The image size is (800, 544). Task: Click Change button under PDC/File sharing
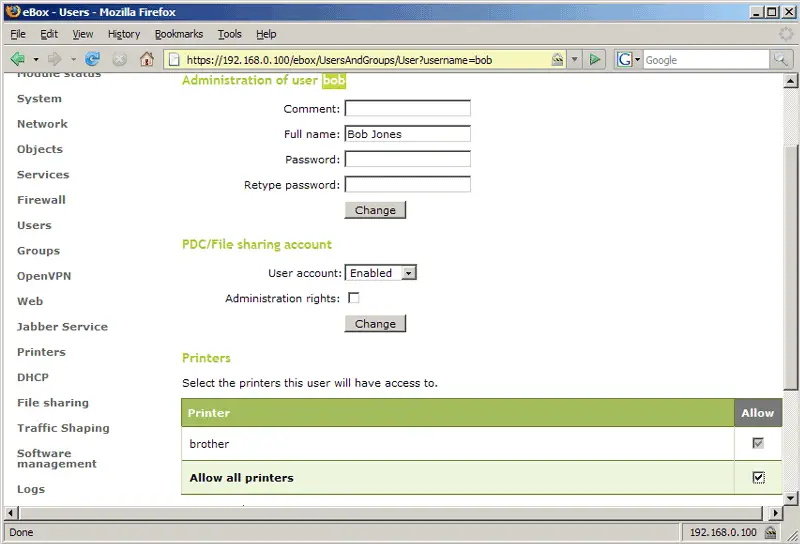click(x=375, y=324)
